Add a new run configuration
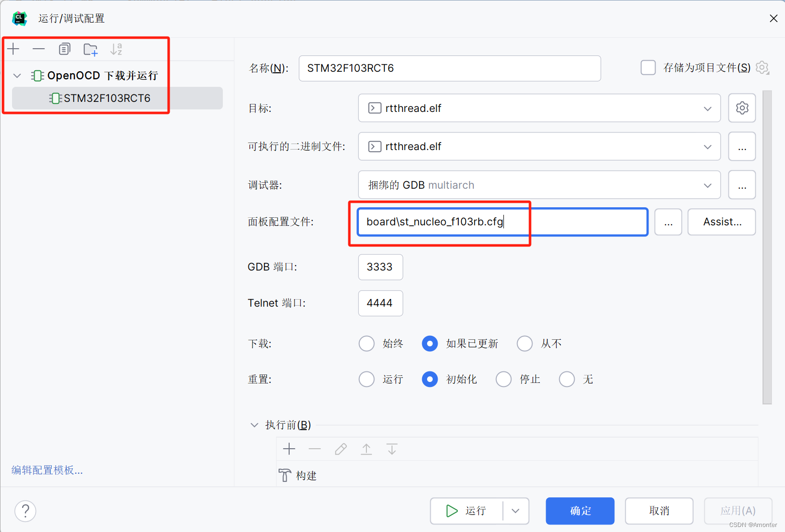The width and height of the screenshot is (785, 532). [14, 49]
